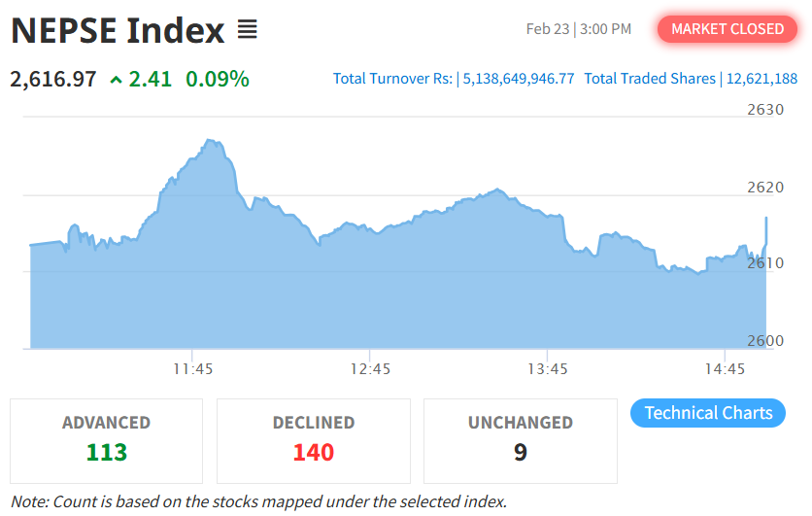Select the Total Traded Shares label
812x516 pixels.
point(650,79)
